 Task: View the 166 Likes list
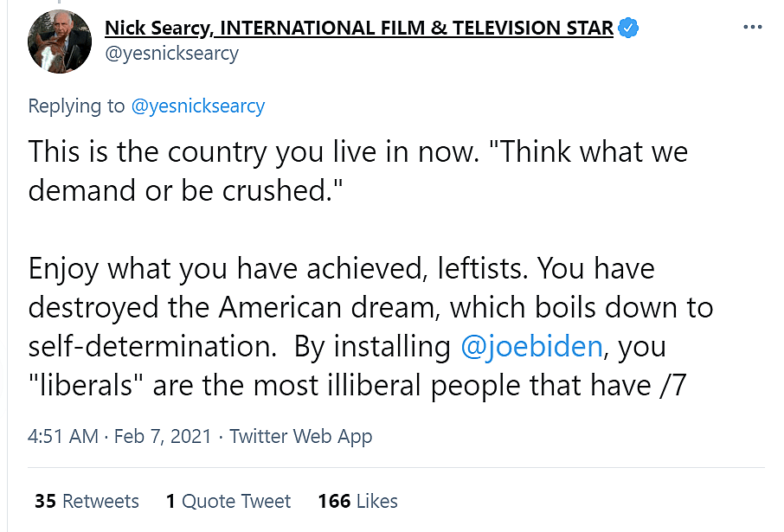(357, 501)
